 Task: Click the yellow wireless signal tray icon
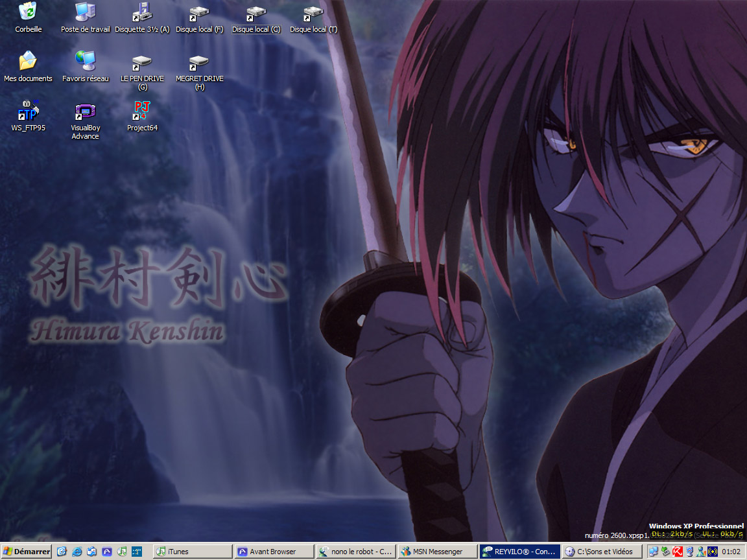tap(713, 552)
